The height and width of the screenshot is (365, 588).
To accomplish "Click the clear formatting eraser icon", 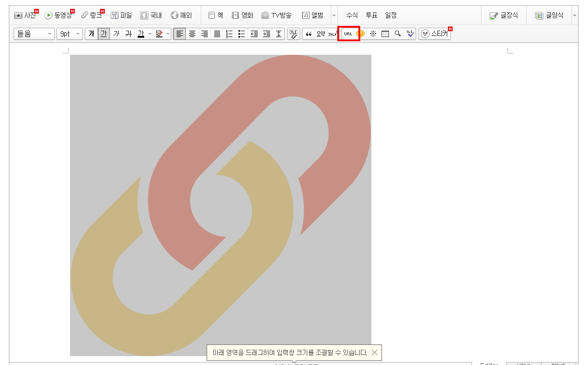I will (294, 34).
